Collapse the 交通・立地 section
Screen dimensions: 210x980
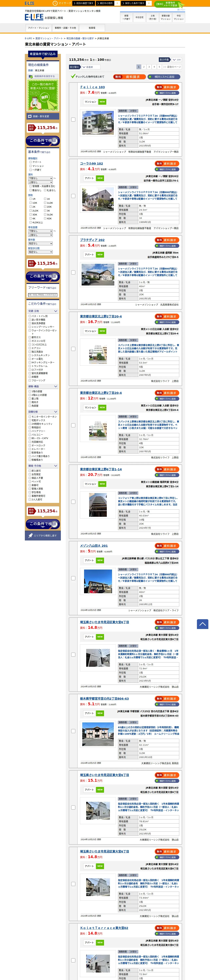43,311
